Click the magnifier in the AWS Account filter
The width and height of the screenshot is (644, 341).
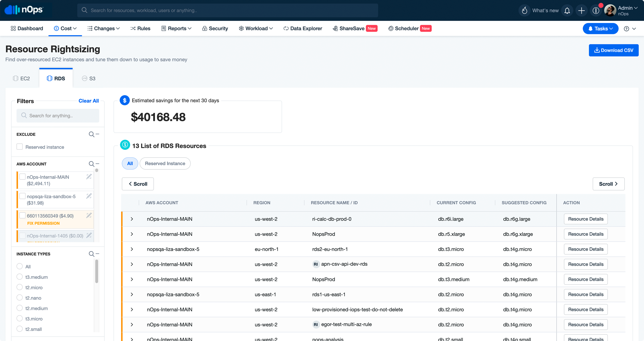pos(91,163)
